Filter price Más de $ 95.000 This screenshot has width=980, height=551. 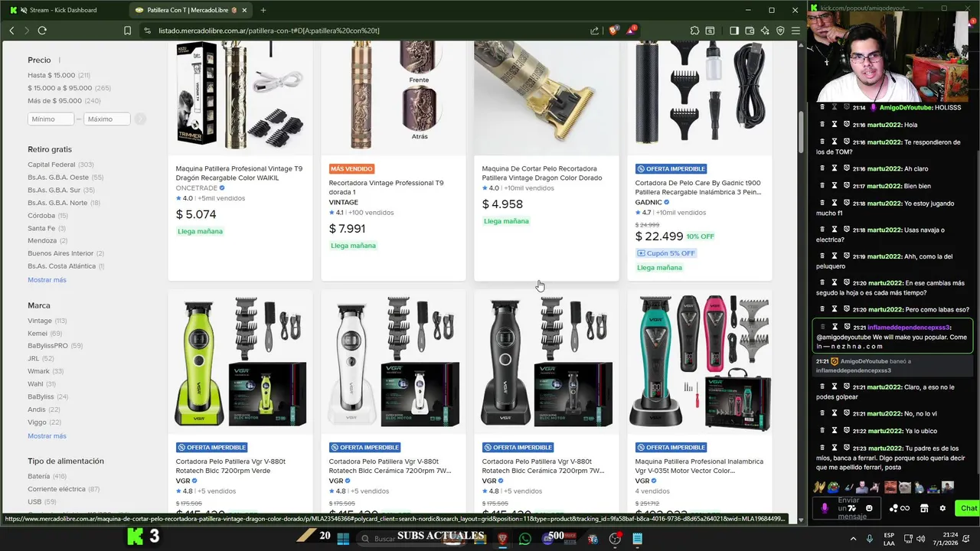64,101
